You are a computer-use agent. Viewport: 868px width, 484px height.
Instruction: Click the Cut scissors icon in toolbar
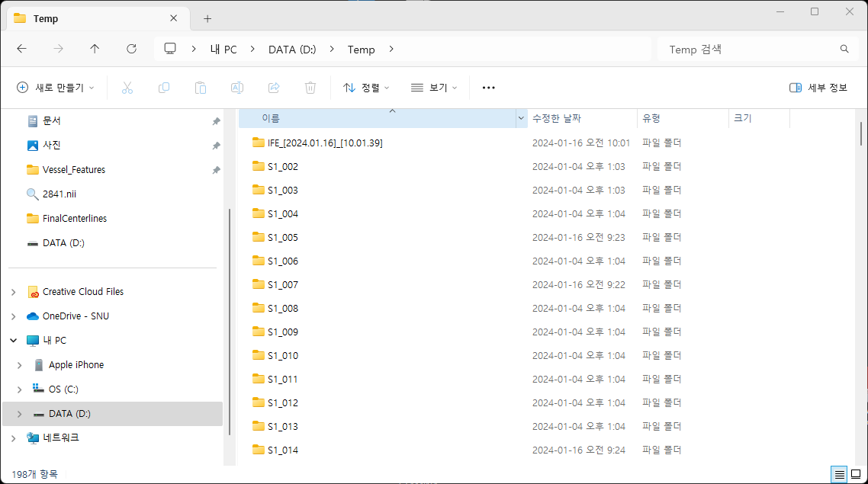(x=127, y=88)
